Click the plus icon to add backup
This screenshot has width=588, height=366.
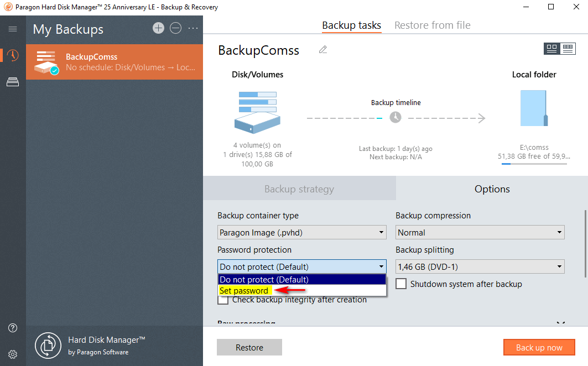tap(159, 28)
